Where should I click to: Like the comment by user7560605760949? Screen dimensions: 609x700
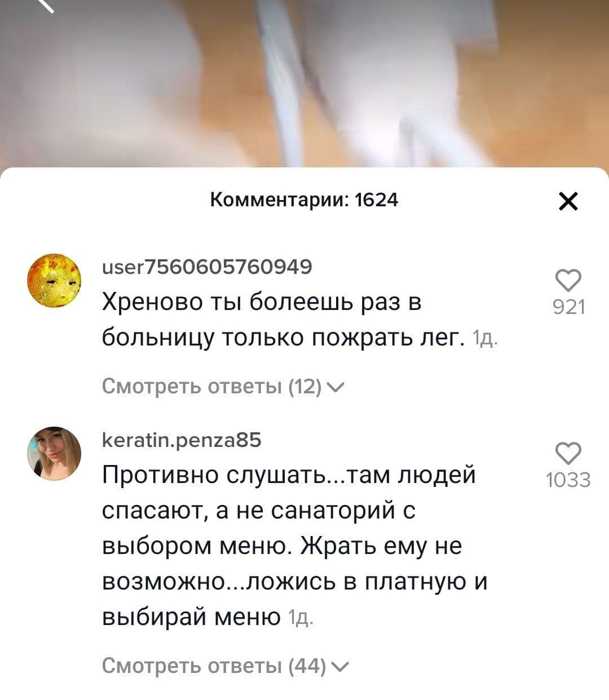point(568,280)
